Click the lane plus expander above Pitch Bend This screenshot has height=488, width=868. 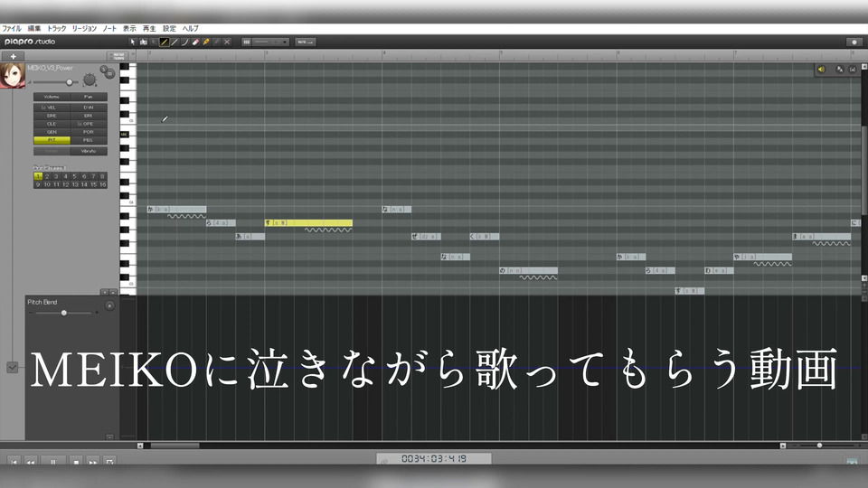pos(104,292)
